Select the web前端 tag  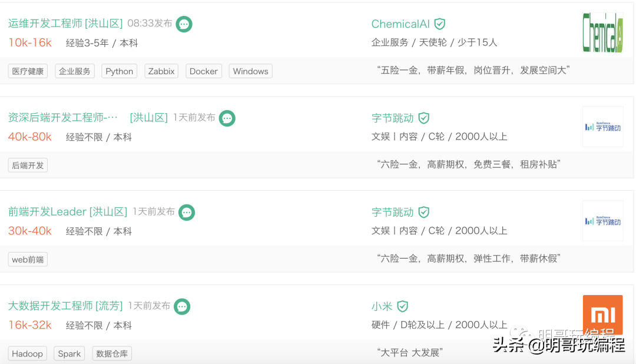[x=28, y=259]
